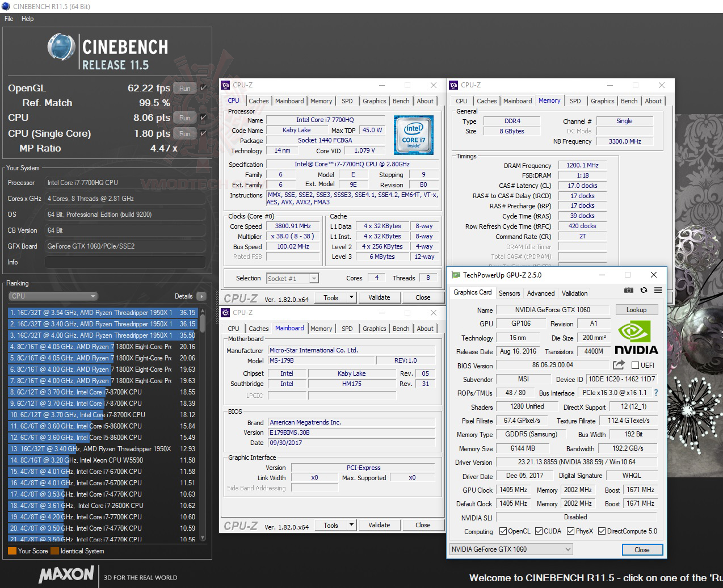Select ranking row 19 Core i7-7700K
This screenshot has width=723, height=588.
(103, 517)
